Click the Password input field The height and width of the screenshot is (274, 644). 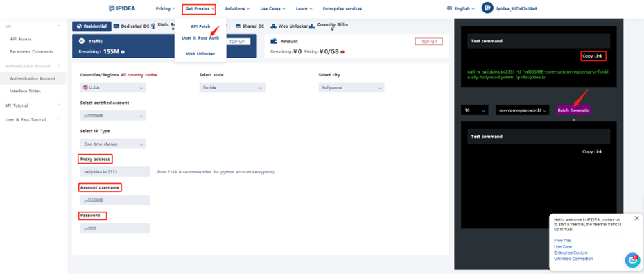(x=115, y=228)
